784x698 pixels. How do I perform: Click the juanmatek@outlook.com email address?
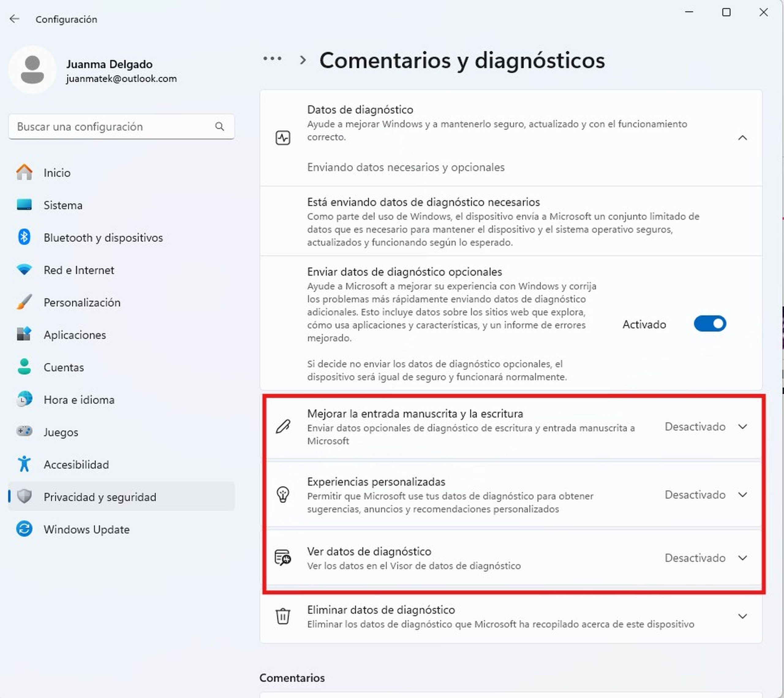point(121,79)
